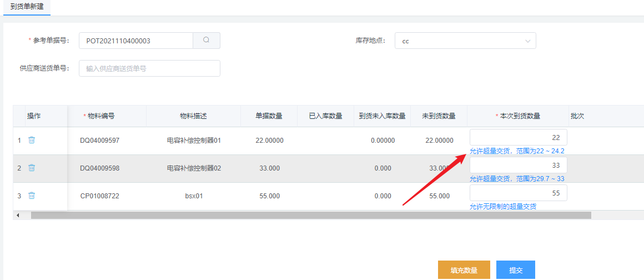Edit arrival quantity field showing 22
644x280 pixels.
click(518, 137)
